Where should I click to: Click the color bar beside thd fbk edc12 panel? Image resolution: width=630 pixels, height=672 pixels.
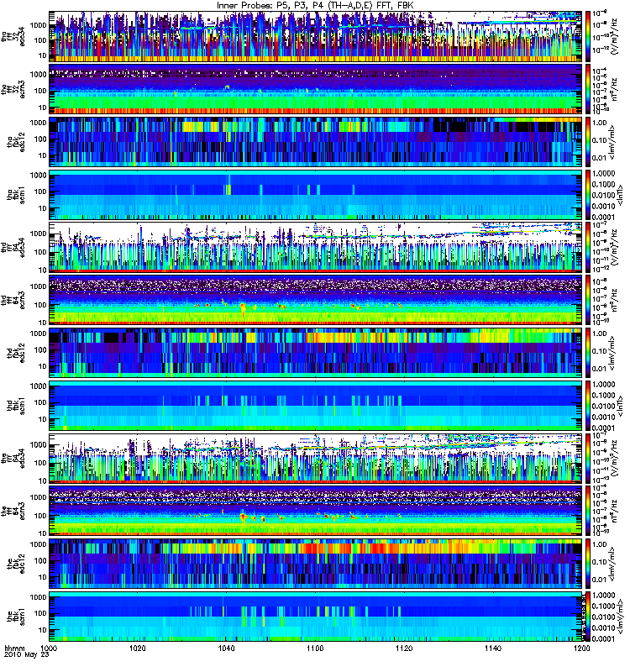(588, 353)
